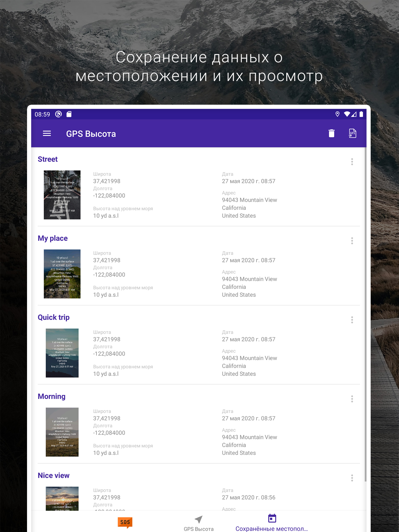
Task: Select Сохранённые местопол... tab
Action: (272, 523)
